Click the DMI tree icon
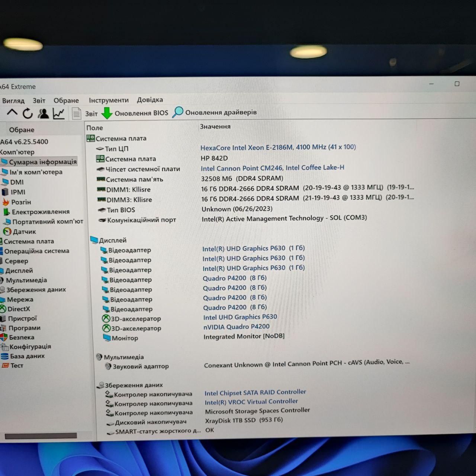This screenshot has width=476, height=476. click(5, 182)
